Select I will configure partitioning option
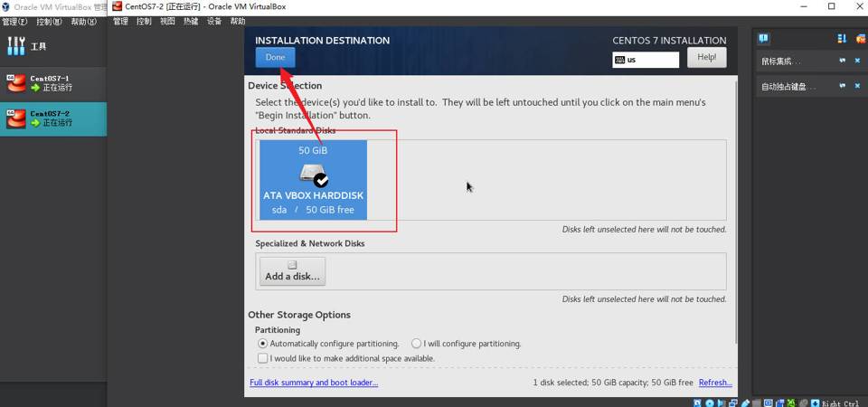 pos(416,344)
